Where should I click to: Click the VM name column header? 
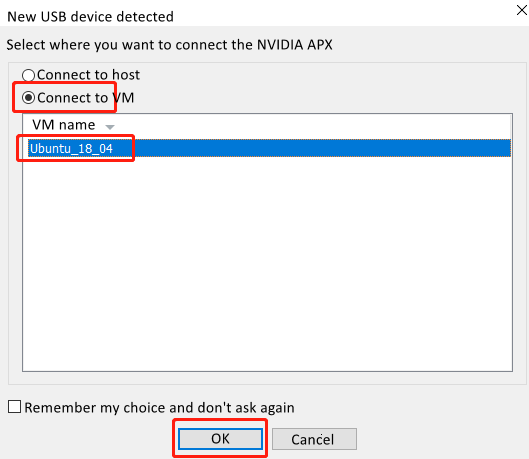64,125
